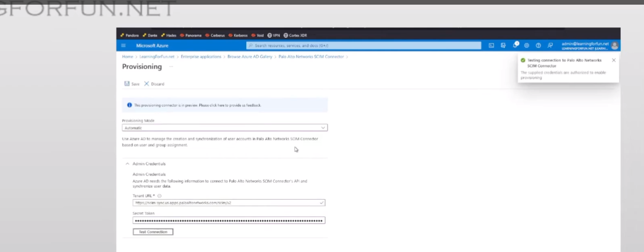This screenshot has width=644, height=252.
Task: Go to Enterprise applications breadcrumb
Action: coord(201,57)
